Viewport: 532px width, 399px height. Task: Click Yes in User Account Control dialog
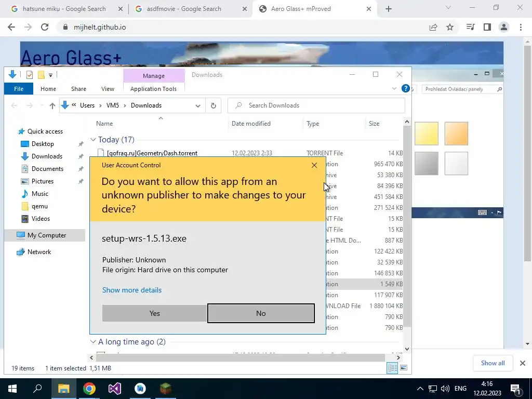154,313
